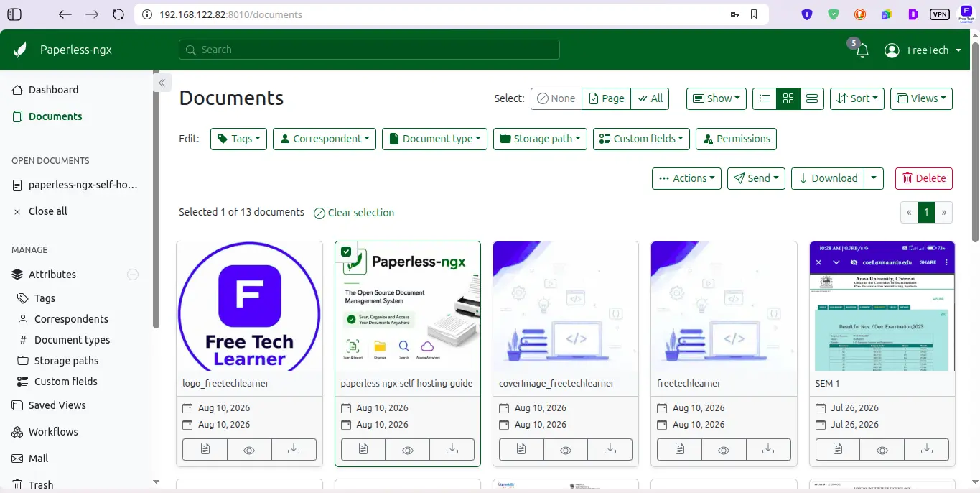Viewport: 980px width, 493px height.
Task: Reload the page with browser refresh icon
Action: click(118, 14)
